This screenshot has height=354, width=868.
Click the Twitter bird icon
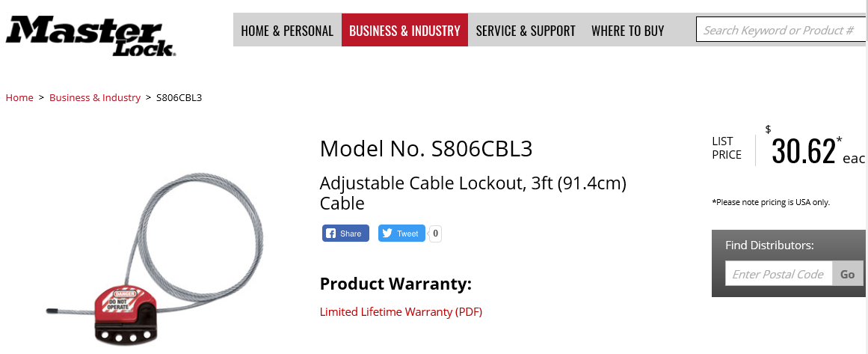[387, 234]
